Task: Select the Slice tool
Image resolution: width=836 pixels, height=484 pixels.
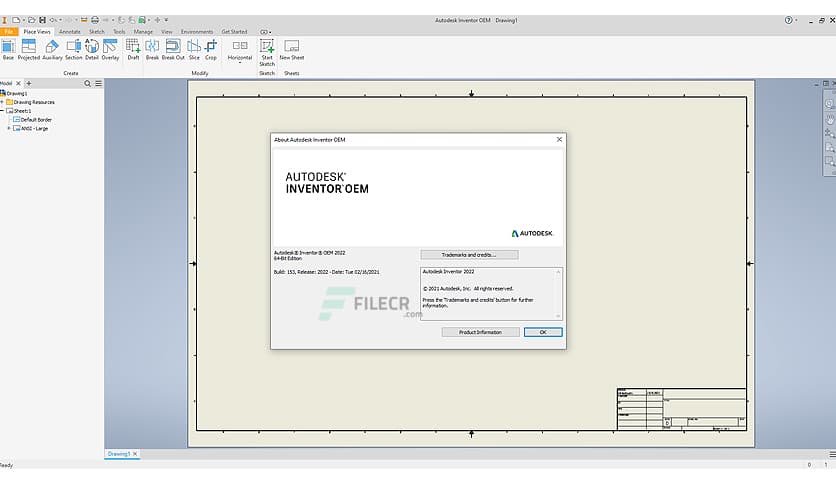Action: click(x=194, y=49)
